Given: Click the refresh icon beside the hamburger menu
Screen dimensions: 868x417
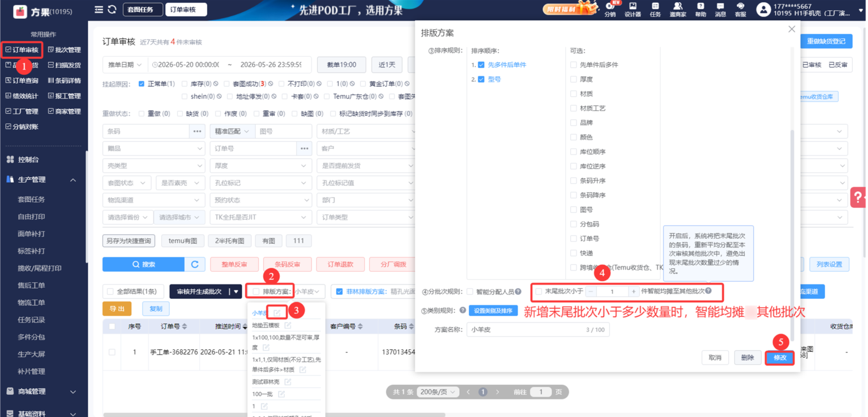Looking at the screenshot, I should (x=112, y=10).
